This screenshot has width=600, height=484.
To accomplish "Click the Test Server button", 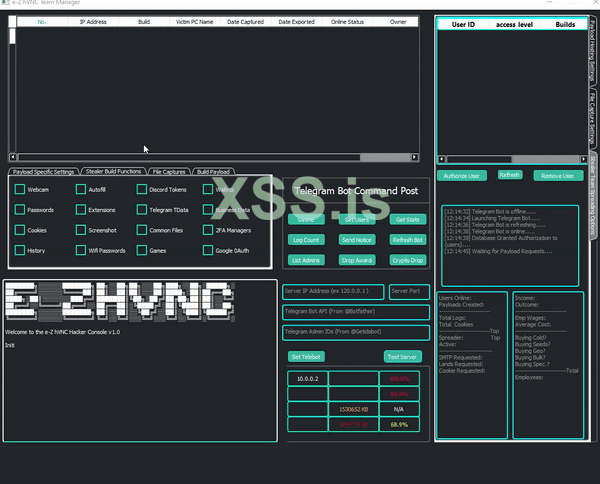I will coord(403,357).
